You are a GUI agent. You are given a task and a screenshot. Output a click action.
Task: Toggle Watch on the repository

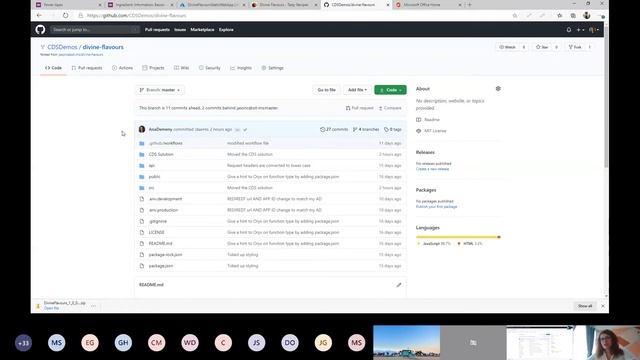(508, 47)
